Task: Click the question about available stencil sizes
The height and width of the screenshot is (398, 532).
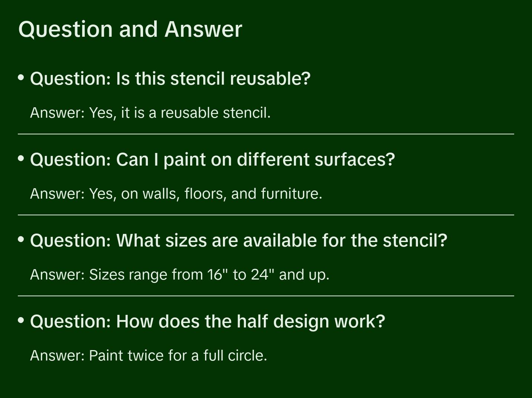Action: pos(239,241)
